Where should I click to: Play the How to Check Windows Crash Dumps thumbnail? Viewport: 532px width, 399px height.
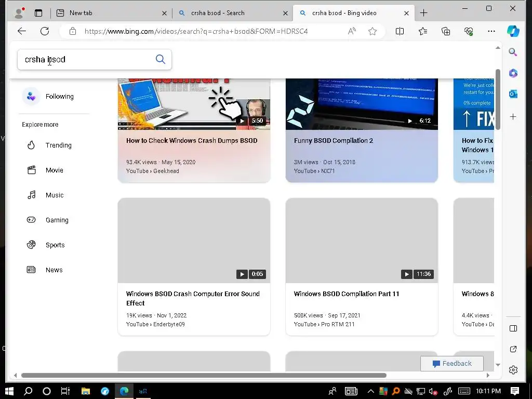coord(194,104)
